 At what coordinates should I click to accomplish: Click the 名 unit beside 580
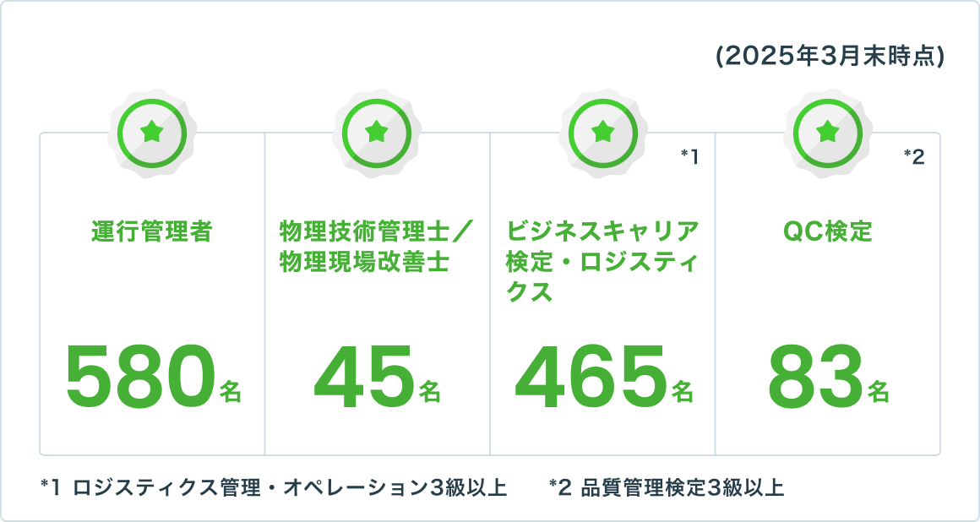point(231,392)
